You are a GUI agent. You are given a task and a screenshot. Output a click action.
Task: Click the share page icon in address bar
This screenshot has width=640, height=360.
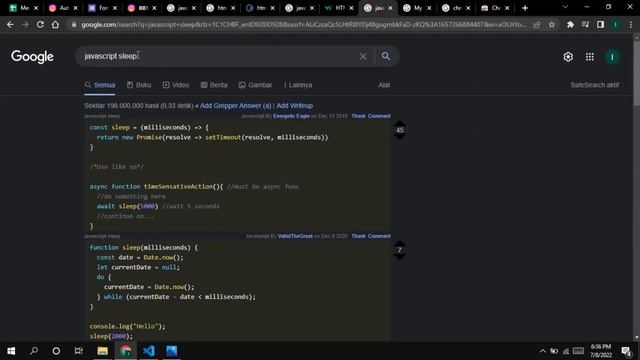537,24
